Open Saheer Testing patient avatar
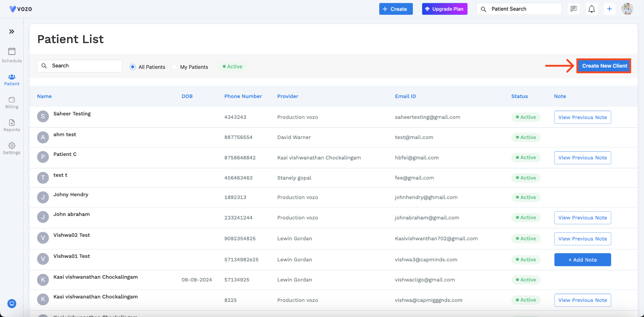644x317 pixels. click(43, 116)
